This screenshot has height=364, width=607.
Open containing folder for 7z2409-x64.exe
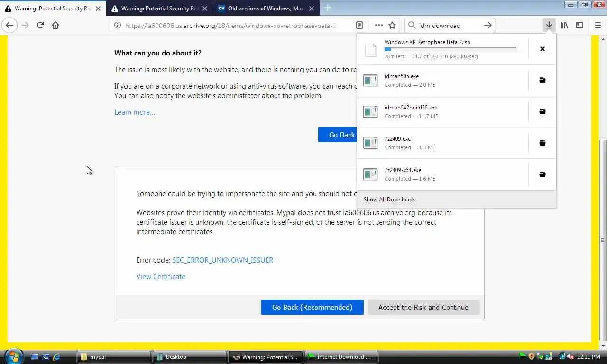543,174
